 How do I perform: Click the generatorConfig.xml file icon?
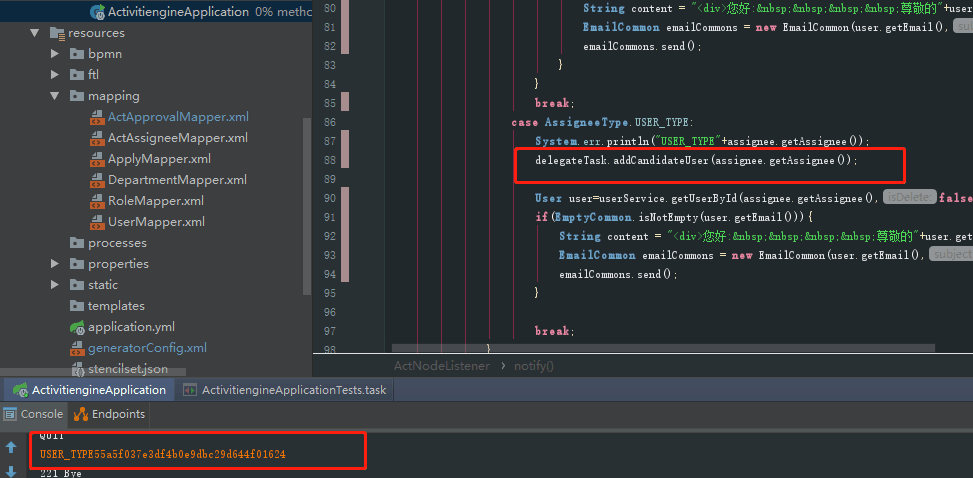pos(77,348)
